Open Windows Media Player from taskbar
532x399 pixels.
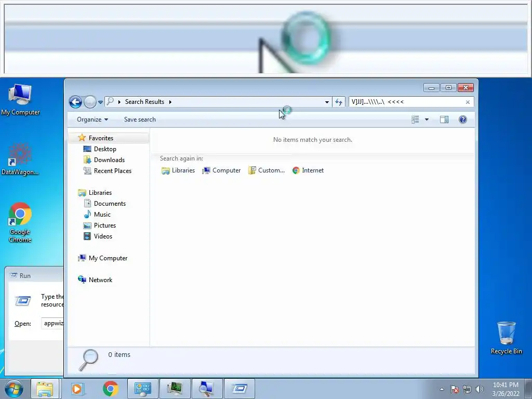click(x=77, y=389)
